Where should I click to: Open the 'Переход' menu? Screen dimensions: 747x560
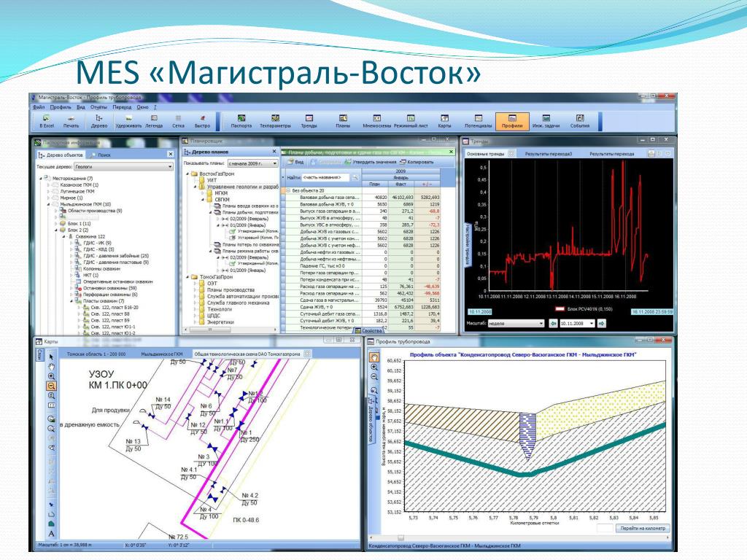pyautogui.click(x=122, y=107)
